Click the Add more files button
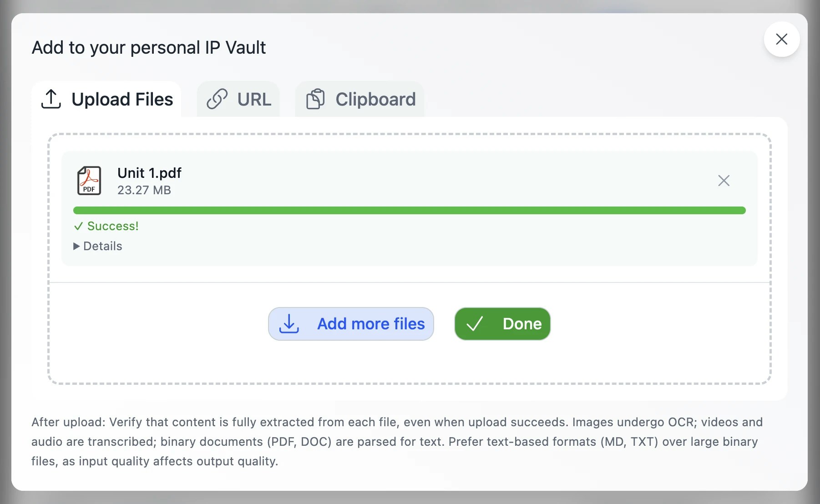 (x=351, y=324)
